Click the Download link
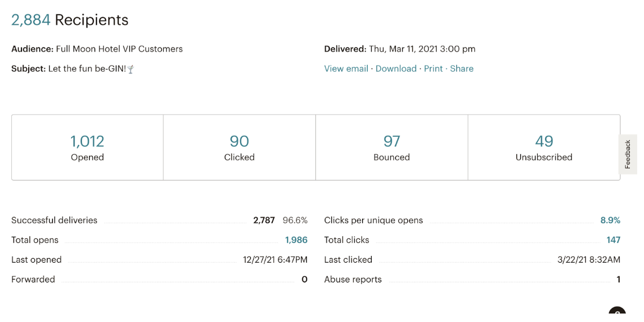 coord(396,69)
